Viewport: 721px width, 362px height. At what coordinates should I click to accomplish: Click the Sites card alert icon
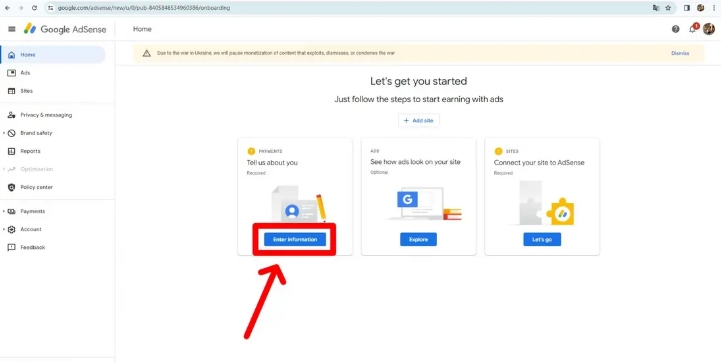tap(498, 151)
